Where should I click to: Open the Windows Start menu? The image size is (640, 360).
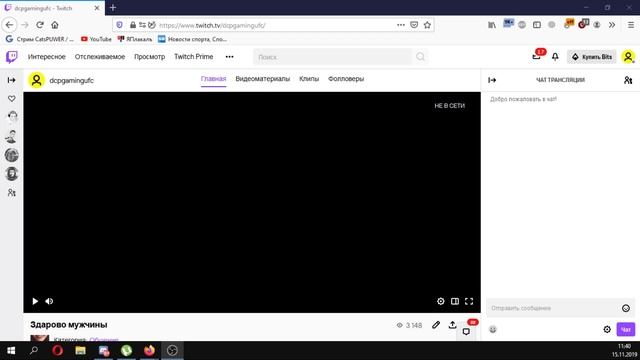[11, 351]
